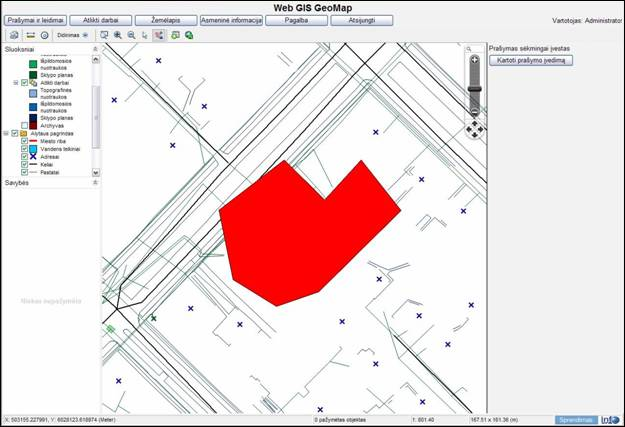Click the Archyvas dark red swatch
This screenshot has width=625, height=427.
coord(33,126)
